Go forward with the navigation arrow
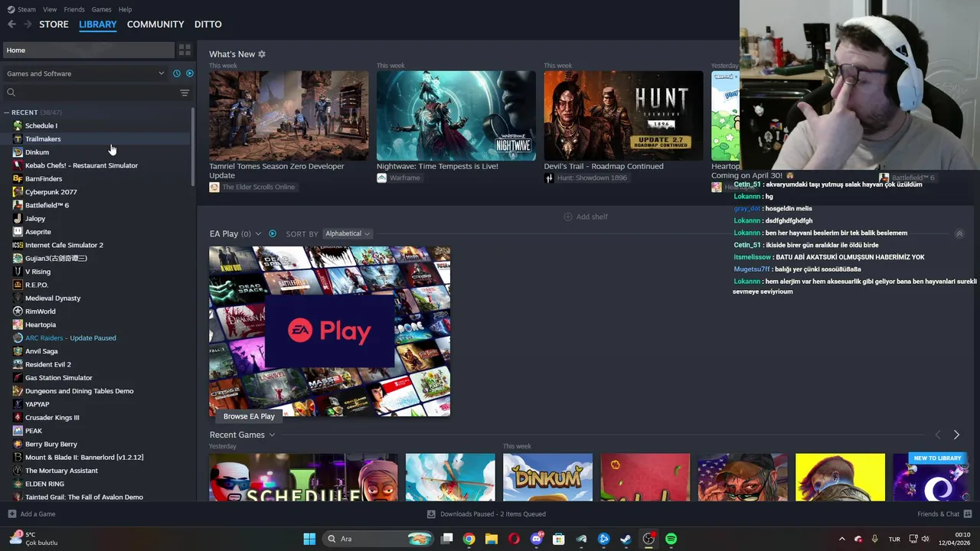The width and height of the screenshot is (980, 551). (28, 24)
